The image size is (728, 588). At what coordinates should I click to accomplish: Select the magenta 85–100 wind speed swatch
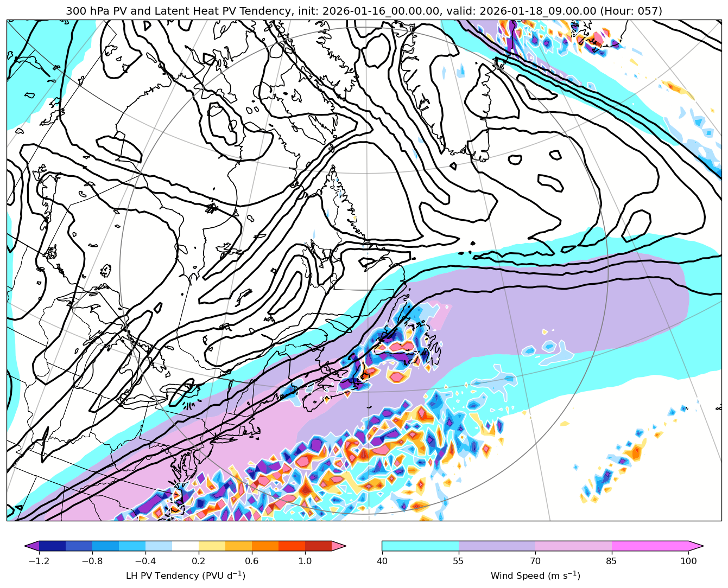point(650,546)
